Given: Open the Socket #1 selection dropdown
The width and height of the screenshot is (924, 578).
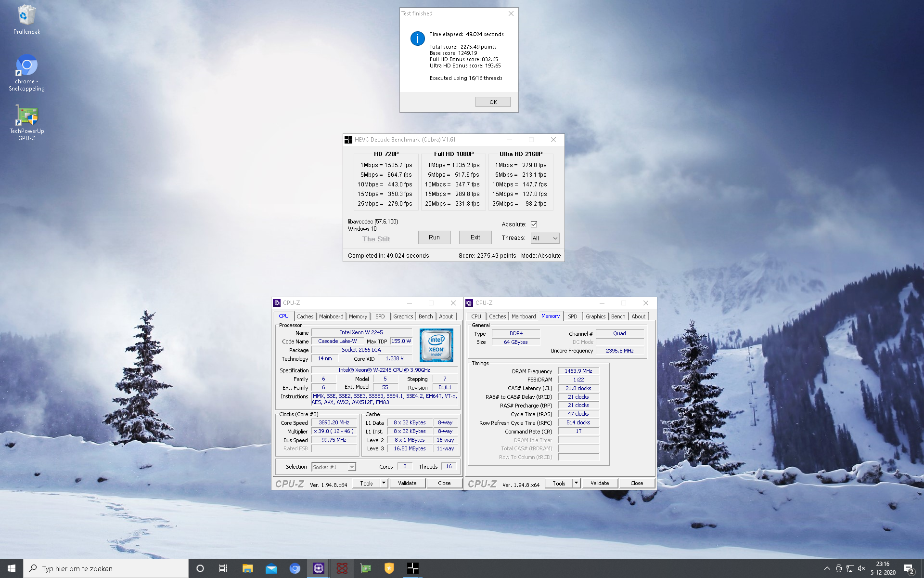Looking at the screenshot, I should tap(334, 467).
